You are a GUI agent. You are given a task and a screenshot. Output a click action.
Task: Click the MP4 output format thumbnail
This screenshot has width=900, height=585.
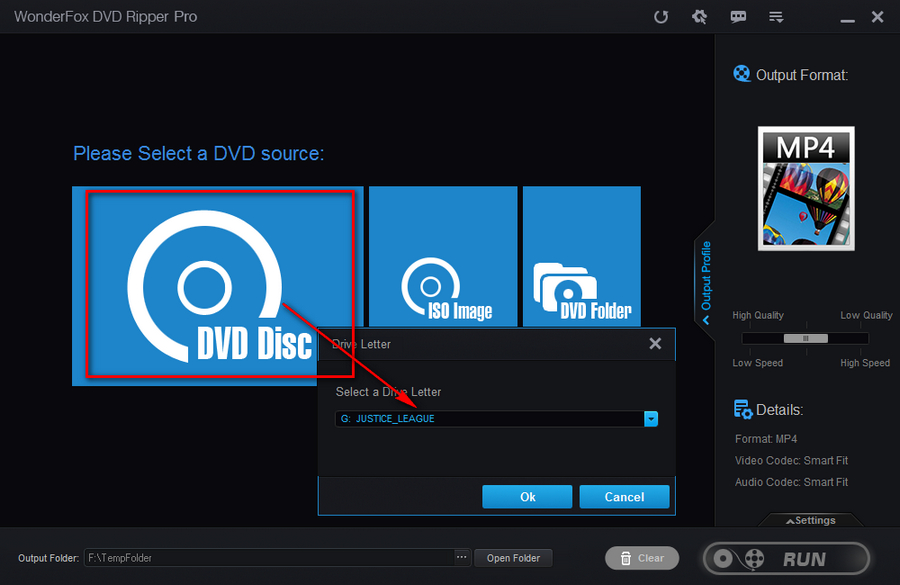[x=806, y=188]
